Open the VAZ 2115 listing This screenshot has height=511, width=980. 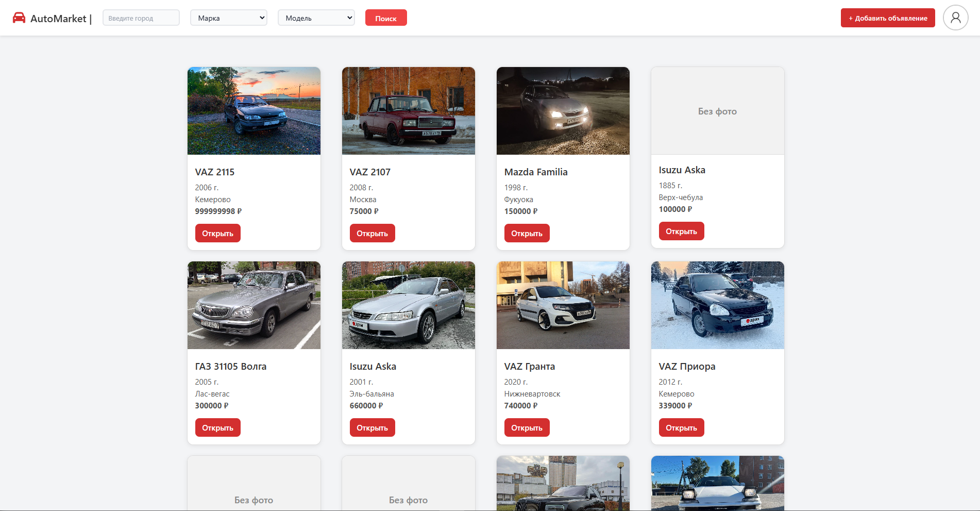[217, 233]
